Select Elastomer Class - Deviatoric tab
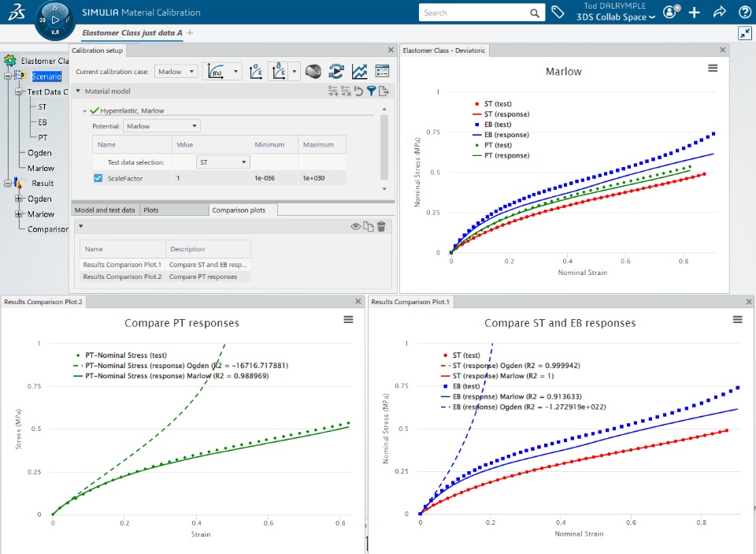This screenshot has width=756, height=554. pos(444,50)
